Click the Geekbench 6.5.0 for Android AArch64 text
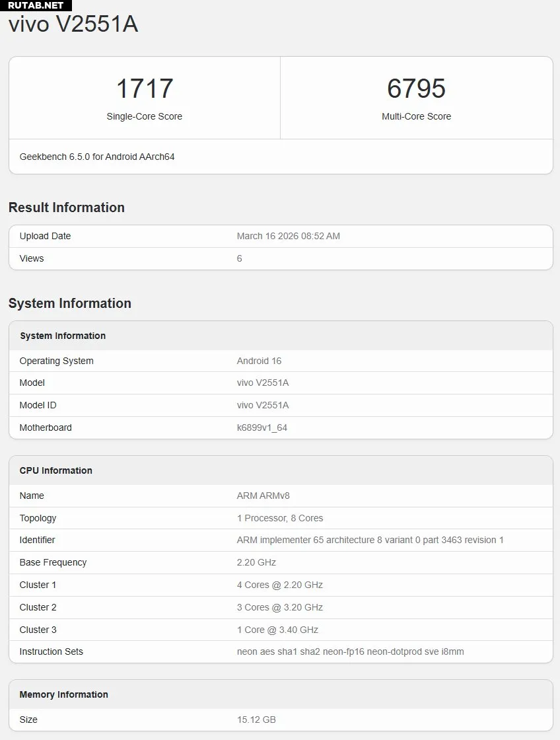 (x=97, y=157)
